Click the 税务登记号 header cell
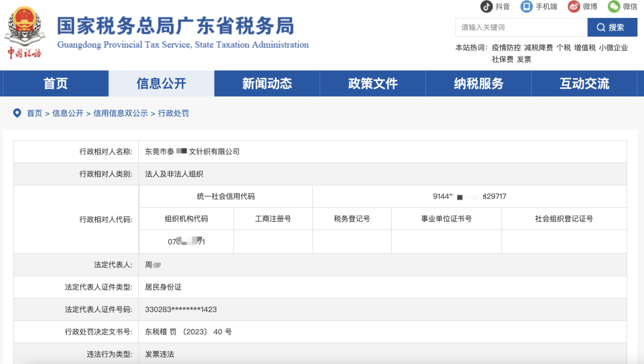This screenshot has width=644, height=364. coord(352,219)
